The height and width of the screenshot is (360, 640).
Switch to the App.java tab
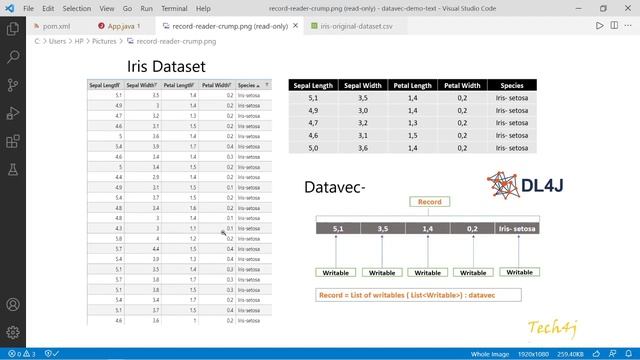124,26
